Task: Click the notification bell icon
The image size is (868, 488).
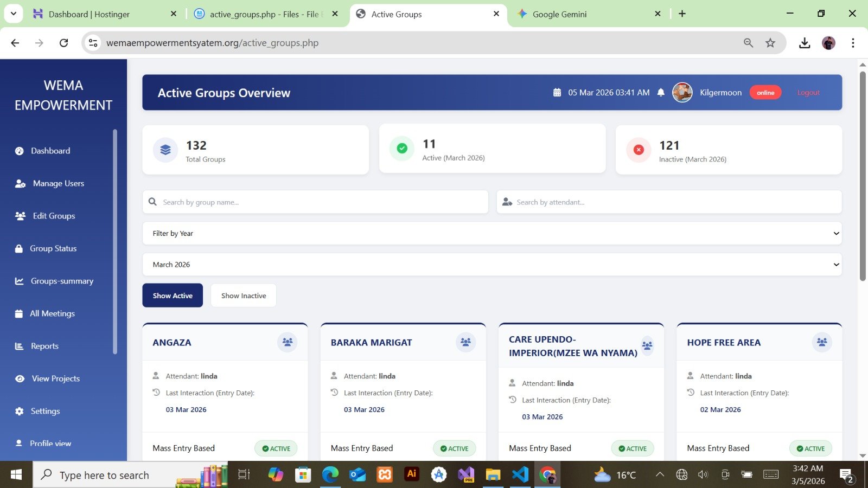Action: [661, 93]
